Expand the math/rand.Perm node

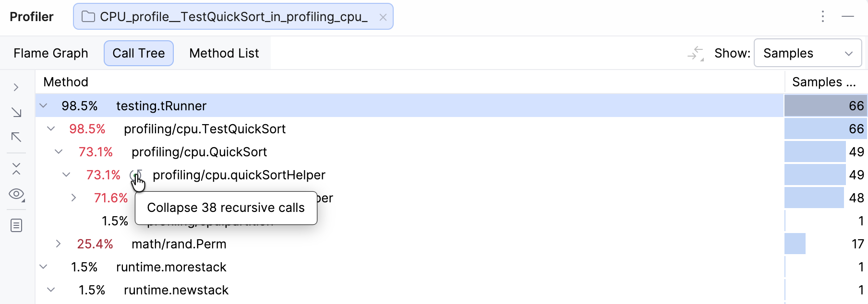click(59, 244)
